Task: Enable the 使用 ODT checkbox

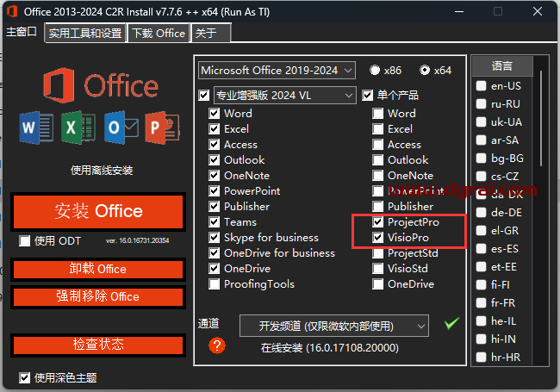Action: pyautogui.click(x=25, y=241)
